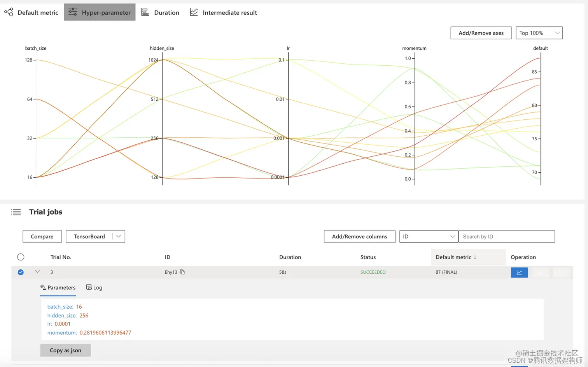Click the Default metric sort arrow
The width and height of the screenshot is (588, 367).
(475, 257)
